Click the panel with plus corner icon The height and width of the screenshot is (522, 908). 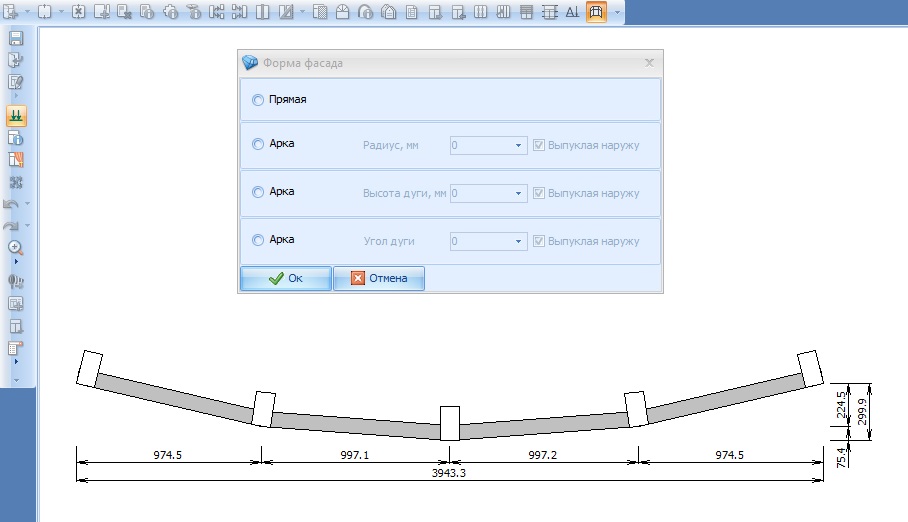pos(101,12)
